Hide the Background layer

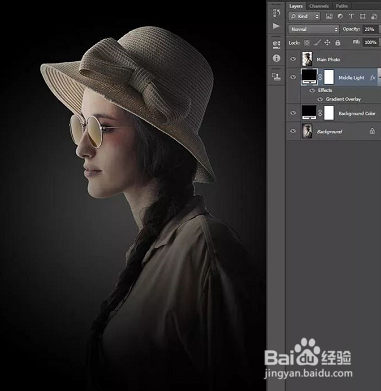pos(293,131)
